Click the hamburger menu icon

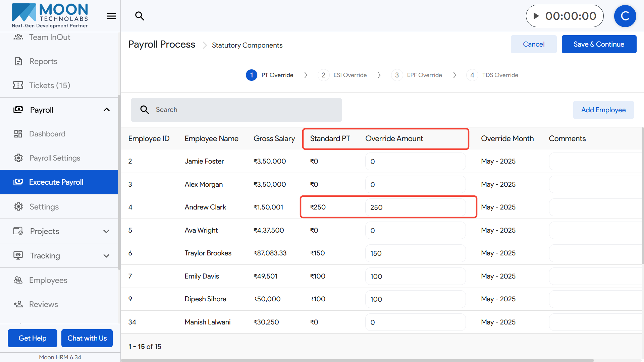click(x=111, y=16)
